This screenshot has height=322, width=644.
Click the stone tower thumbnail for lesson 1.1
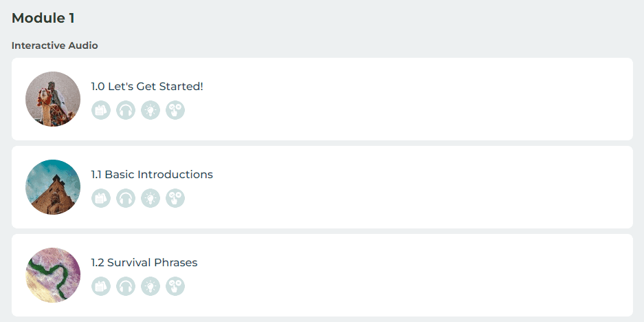pos(53,187)
